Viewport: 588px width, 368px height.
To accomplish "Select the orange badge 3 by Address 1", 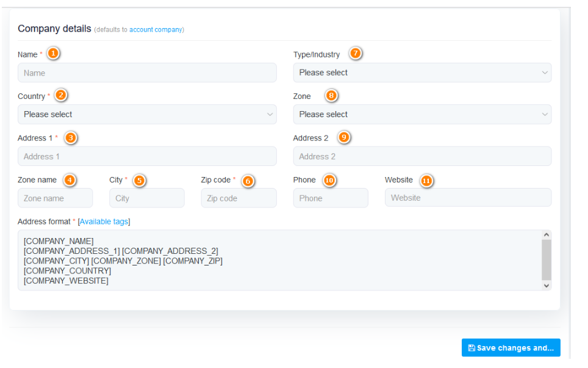I will 71,138.
